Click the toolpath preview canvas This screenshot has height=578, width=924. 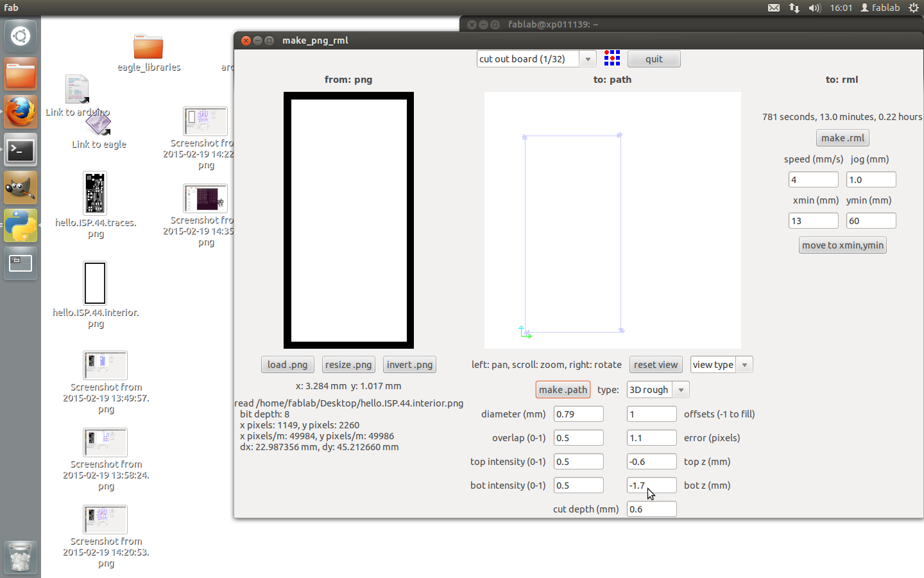click(613, 220)
